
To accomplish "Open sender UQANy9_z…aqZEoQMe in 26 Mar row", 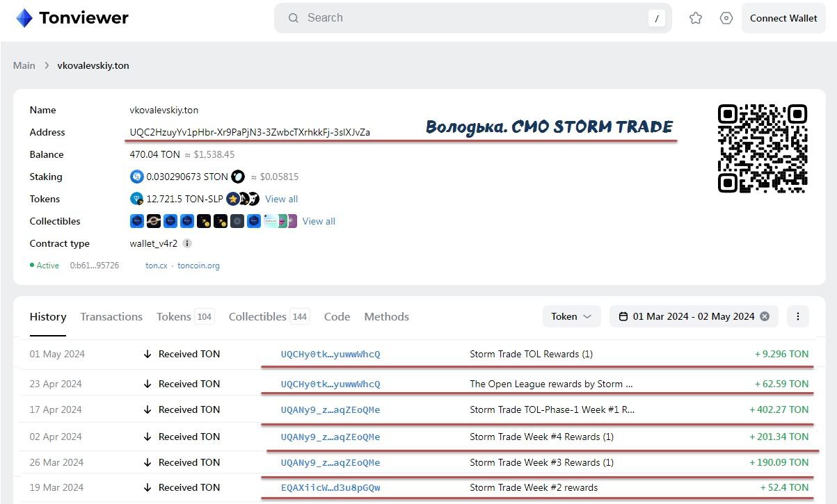I will pos(330,462).
